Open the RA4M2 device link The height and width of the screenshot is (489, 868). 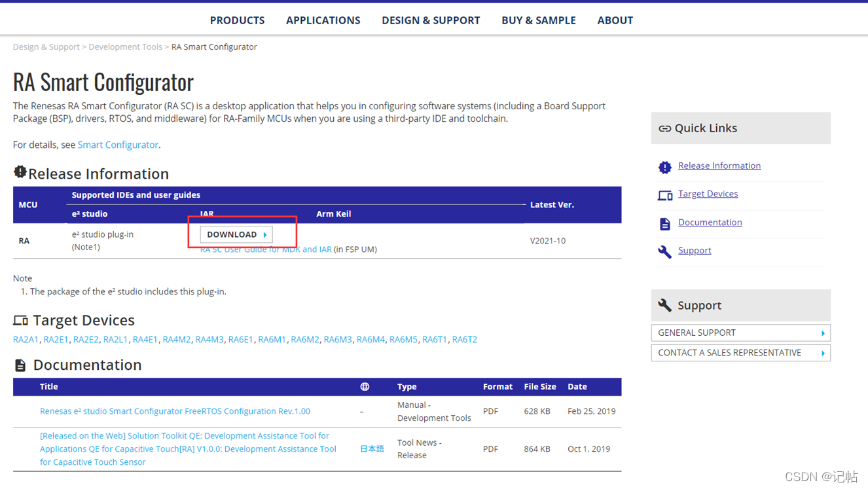click(177, 340)
